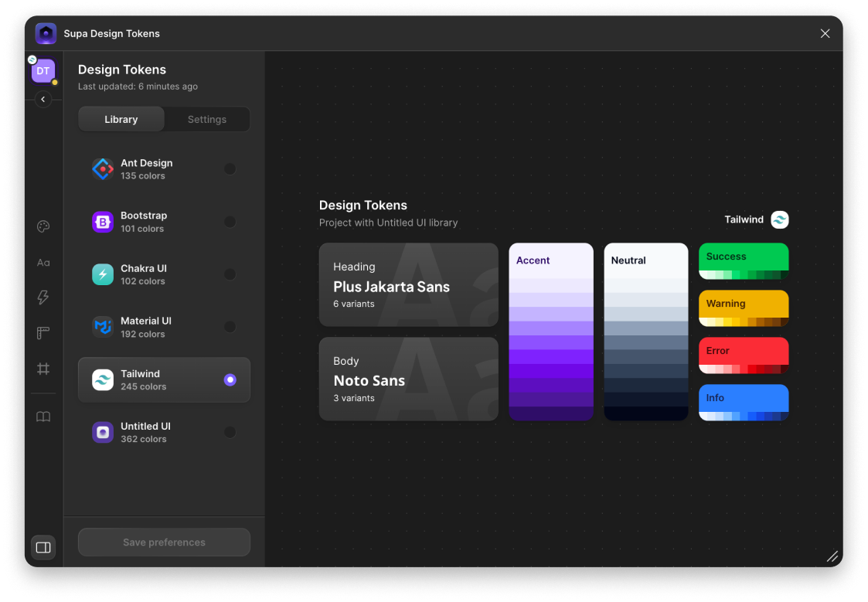The width and height of the screenshot is (868, 602).
Task: Select the Bootstrap radio button
Action: coord(230,222)
